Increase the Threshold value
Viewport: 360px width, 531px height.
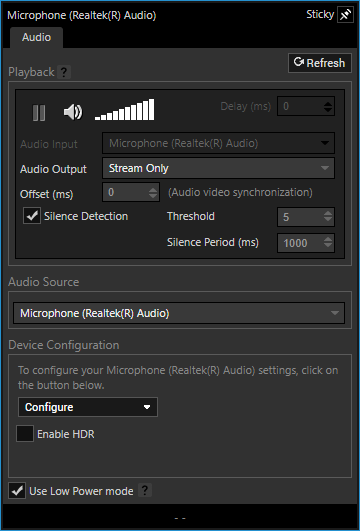point(327,214)
